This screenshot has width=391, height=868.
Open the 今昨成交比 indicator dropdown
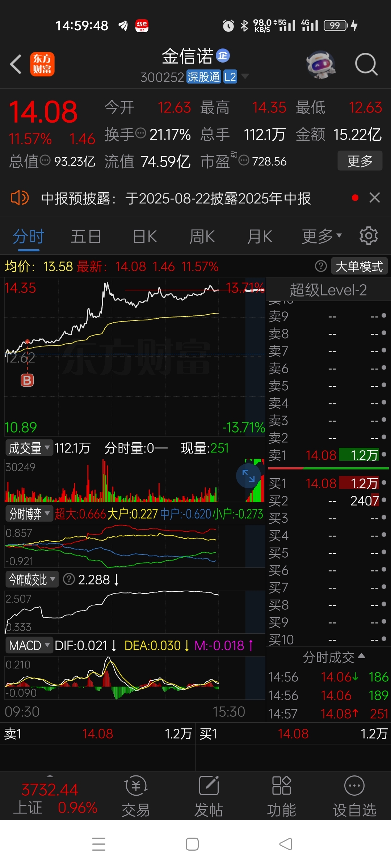[32, 580]
